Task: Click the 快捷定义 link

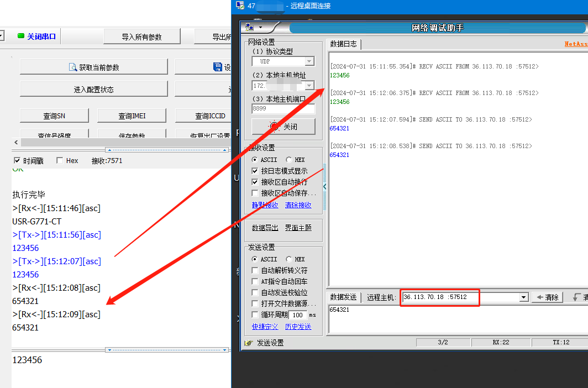Action: [265, 327]
